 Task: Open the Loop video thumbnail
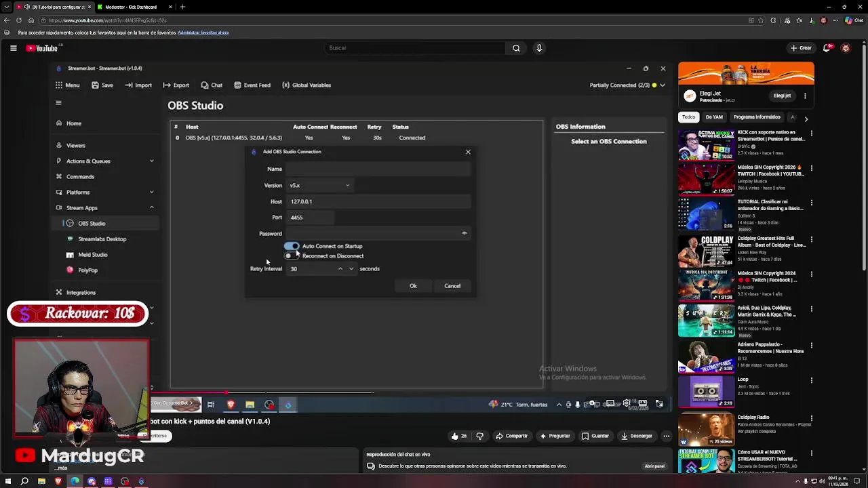[706, 392]
